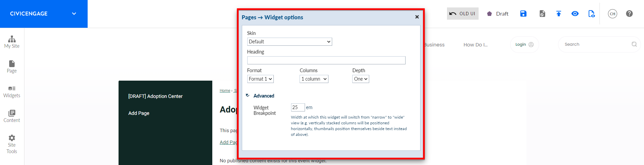Image resolution: width=644 pixels, height=165 pixels.
Task: Click the Heading text field
Action: click(326, 60)
